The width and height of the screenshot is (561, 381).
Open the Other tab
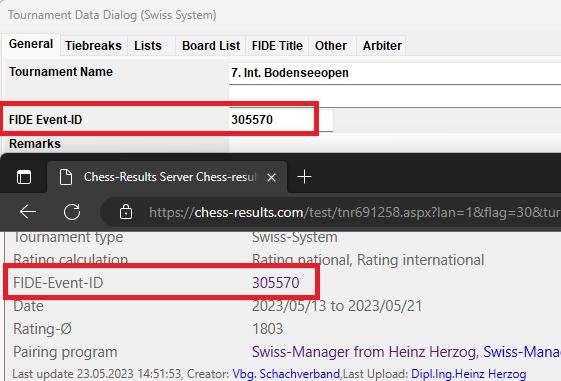(x=331, y=46)
